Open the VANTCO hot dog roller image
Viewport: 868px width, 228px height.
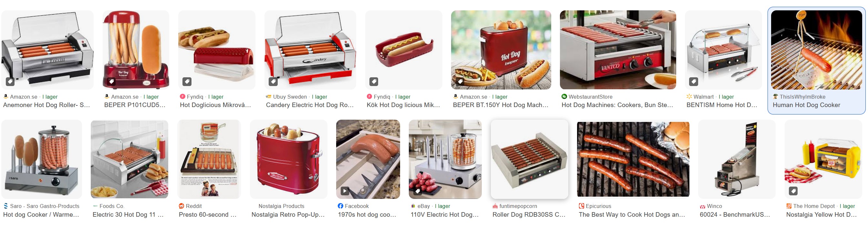618,50
